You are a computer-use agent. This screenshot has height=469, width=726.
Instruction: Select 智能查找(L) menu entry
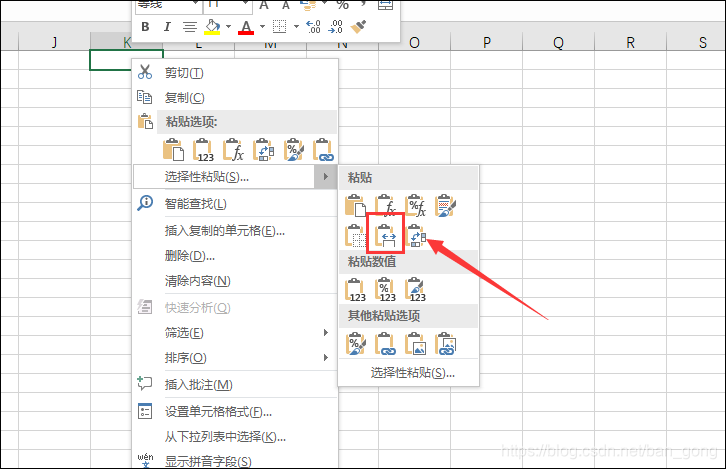(236, 204)
